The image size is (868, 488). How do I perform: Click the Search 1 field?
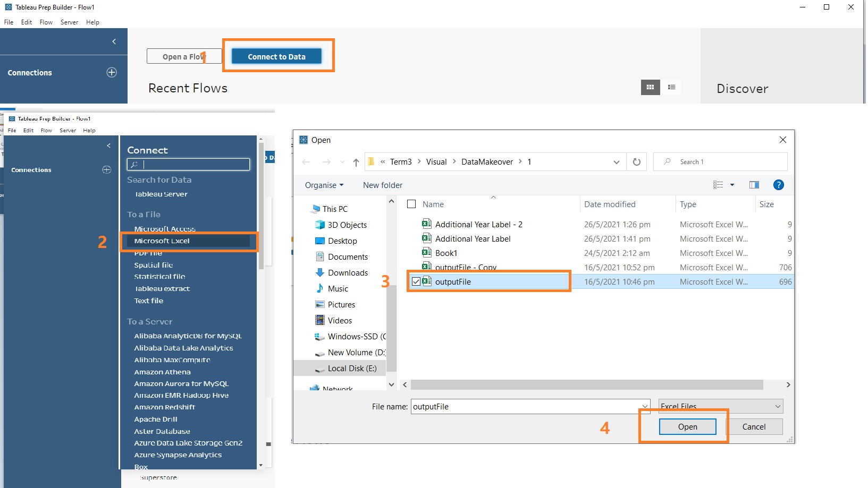point(720,162)
